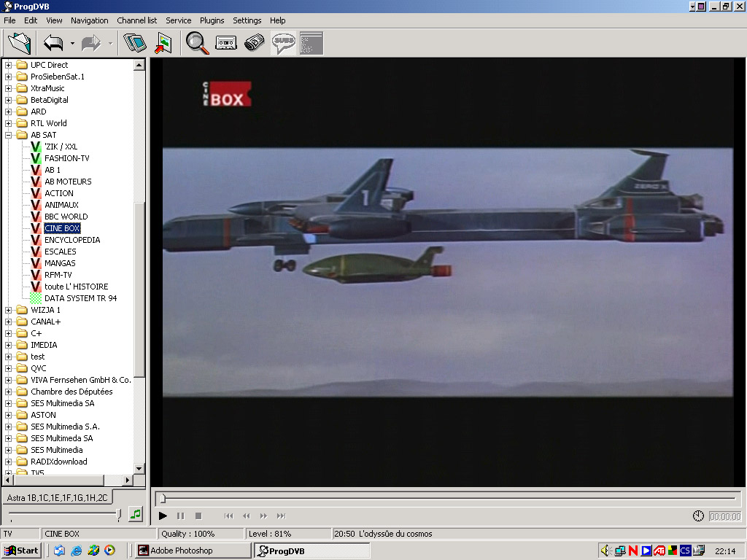The image size is (747, 560).
Task: Click the rewind playback button
Action: tap(247, 516)
